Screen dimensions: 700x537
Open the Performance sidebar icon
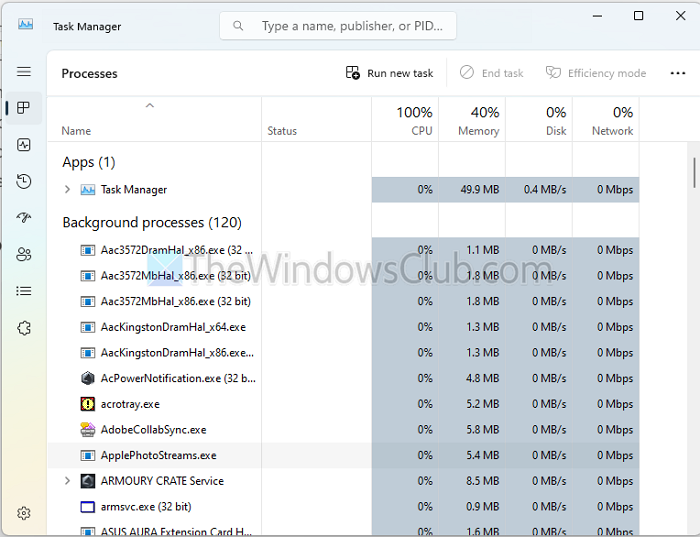24,145
